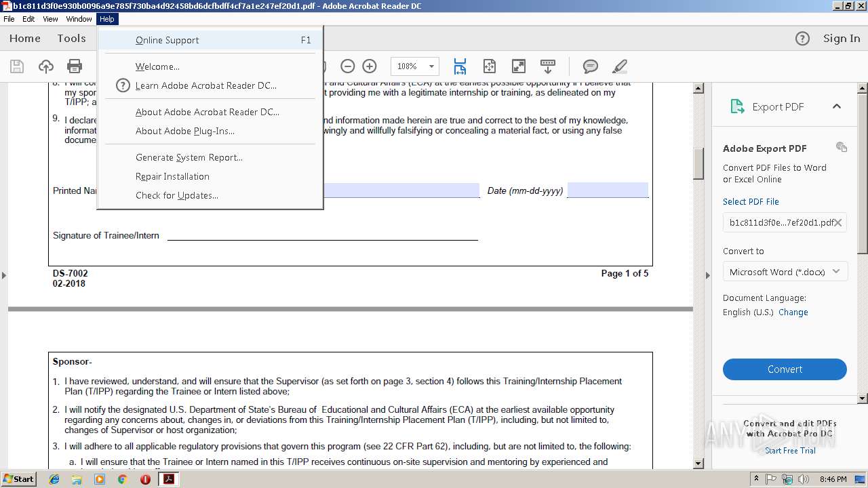Open the Convert to Microsoft Word dropdown
Screen dimensions: 868x488
(x=785, y=272)
